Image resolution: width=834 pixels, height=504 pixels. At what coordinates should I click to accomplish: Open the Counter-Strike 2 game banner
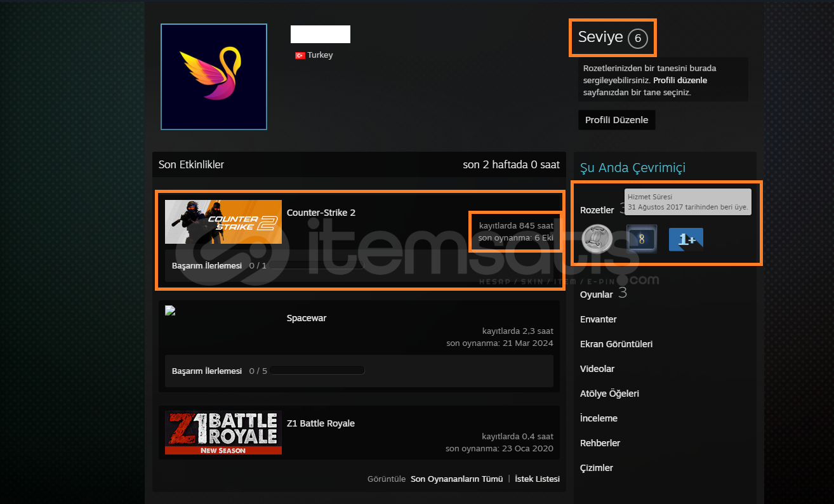(x=223, y=222)
